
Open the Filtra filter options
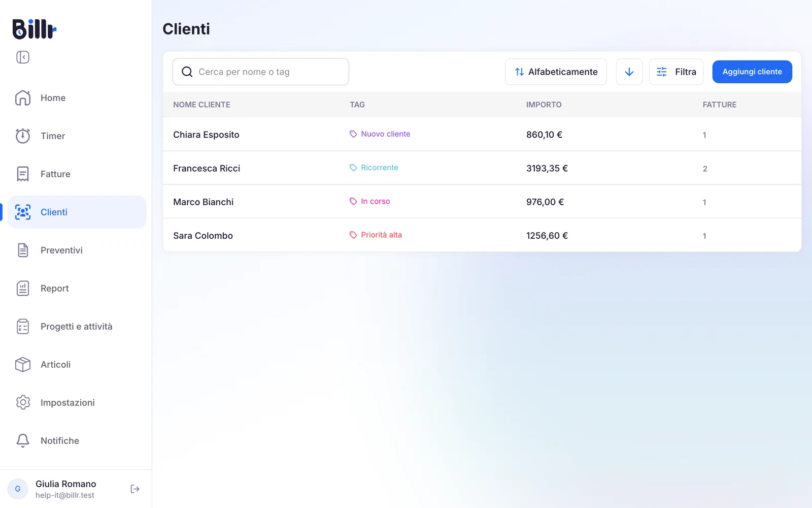point(676,72)
